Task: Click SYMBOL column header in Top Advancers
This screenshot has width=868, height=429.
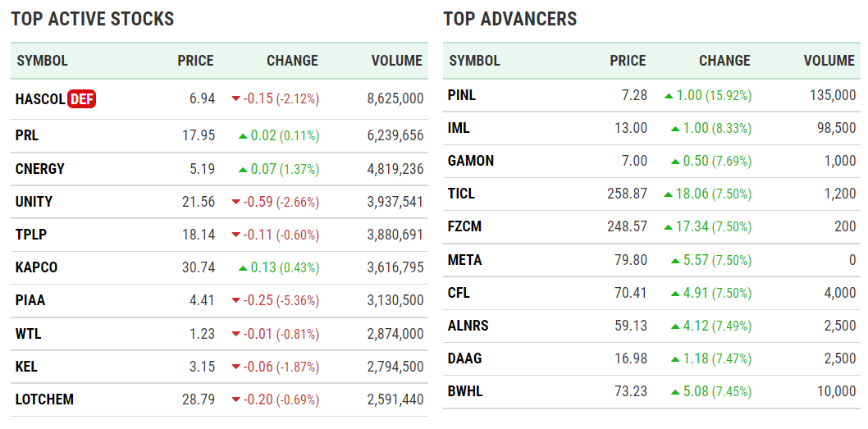Action: [475, 61]
